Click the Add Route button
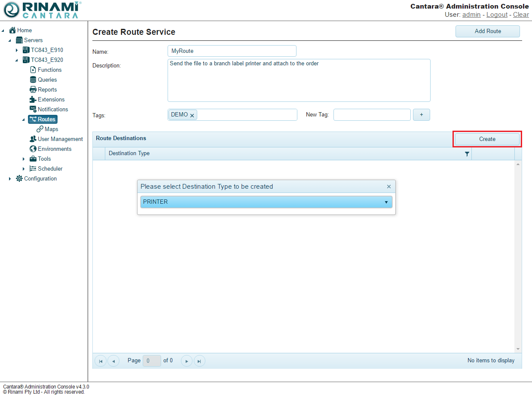 tap(487, 31)
